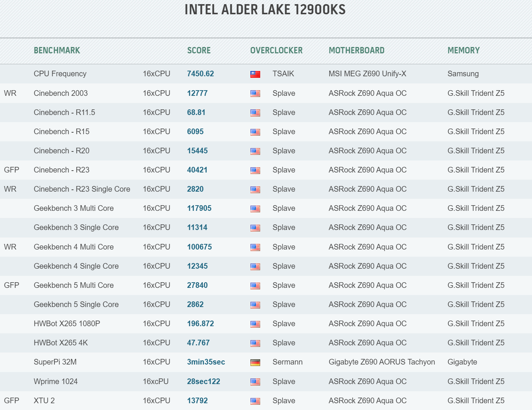Click US flag in Cinebench 2003 row
Image resolution: width=532 pixels, height=410 pixels.
click(x=255, y=94)
